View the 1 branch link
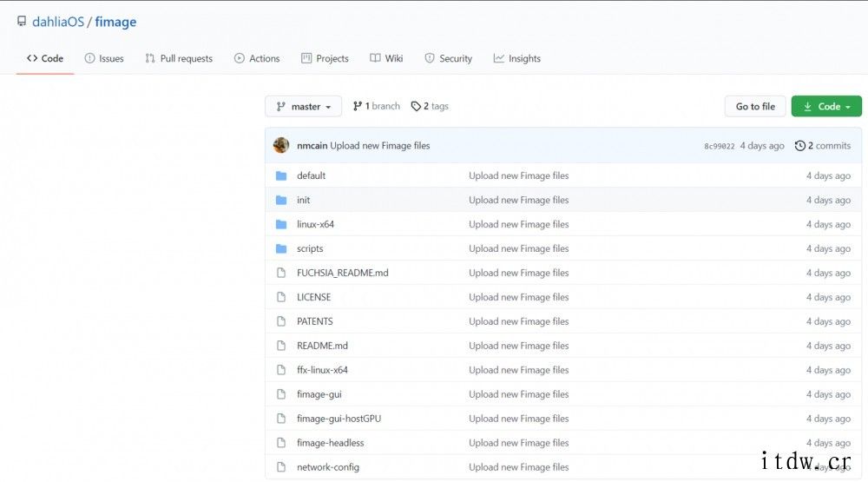 [377, 106]
